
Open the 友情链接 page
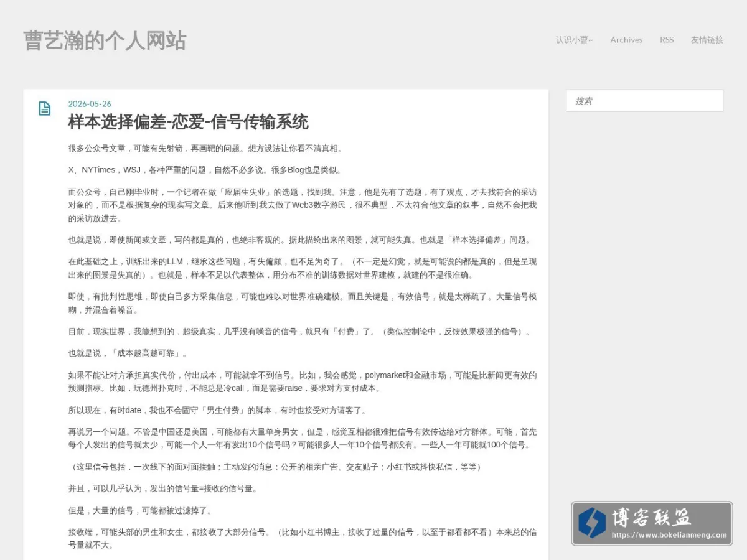point(707,40)
